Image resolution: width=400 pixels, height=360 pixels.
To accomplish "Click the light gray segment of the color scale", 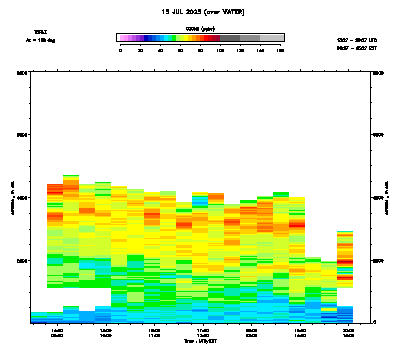I will tap(271, 38).
